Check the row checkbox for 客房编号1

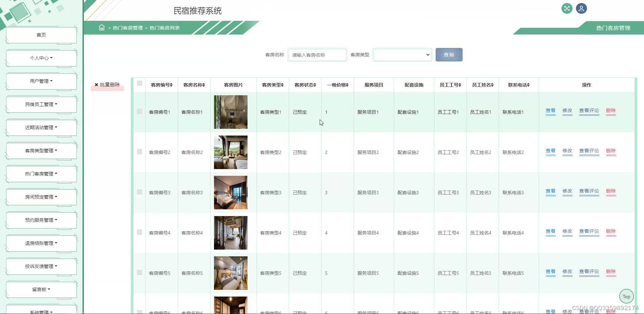coord(140,111)
